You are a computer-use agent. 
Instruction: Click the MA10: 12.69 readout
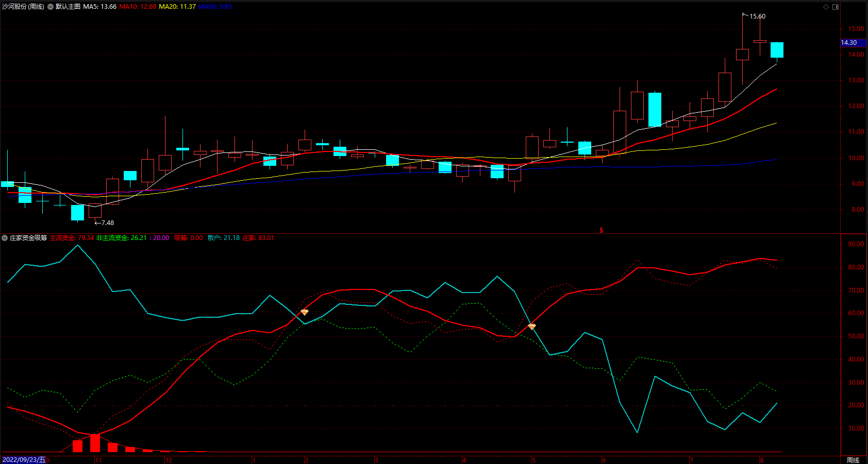138,7
